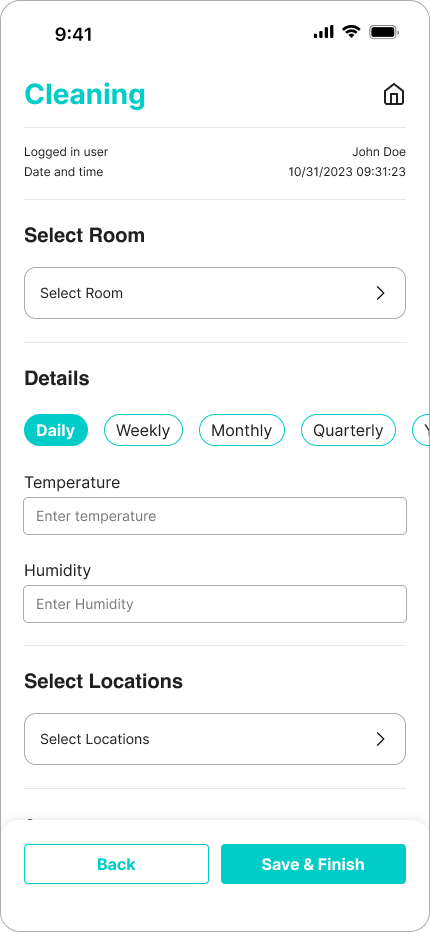Tap the home icon in the header

394,95
